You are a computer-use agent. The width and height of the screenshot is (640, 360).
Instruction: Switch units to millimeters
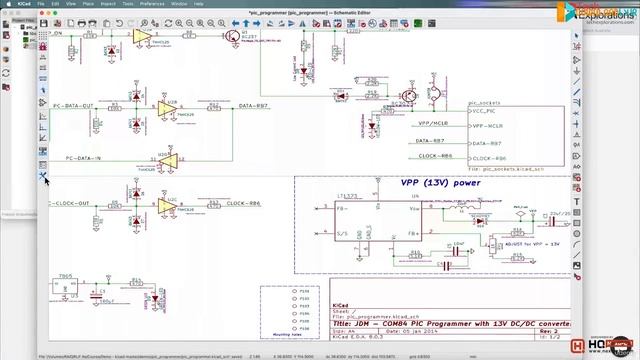43,78
